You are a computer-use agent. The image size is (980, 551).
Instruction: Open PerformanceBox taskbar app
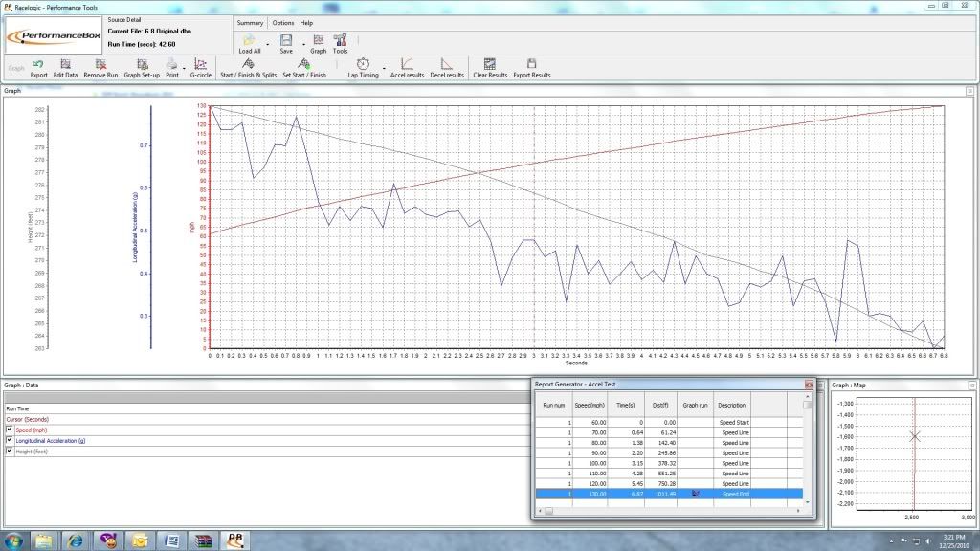coord(235,540)
